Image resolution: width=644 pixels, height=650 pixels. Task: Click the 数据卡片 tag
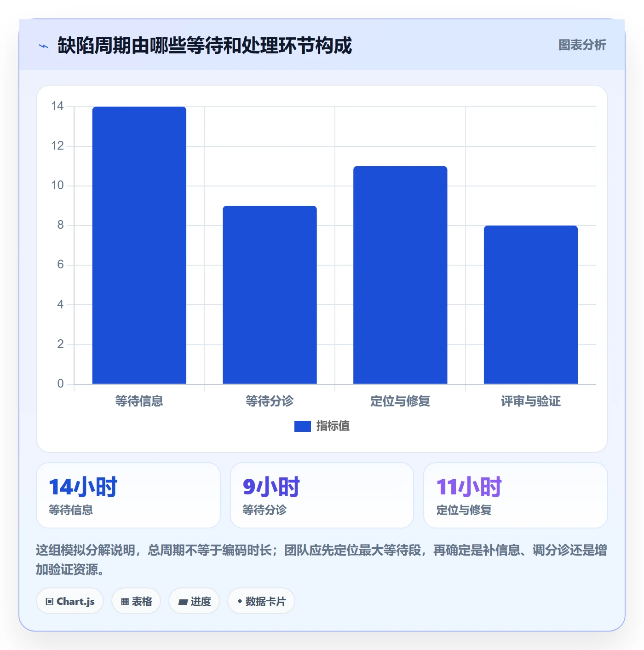coord(261,601)
